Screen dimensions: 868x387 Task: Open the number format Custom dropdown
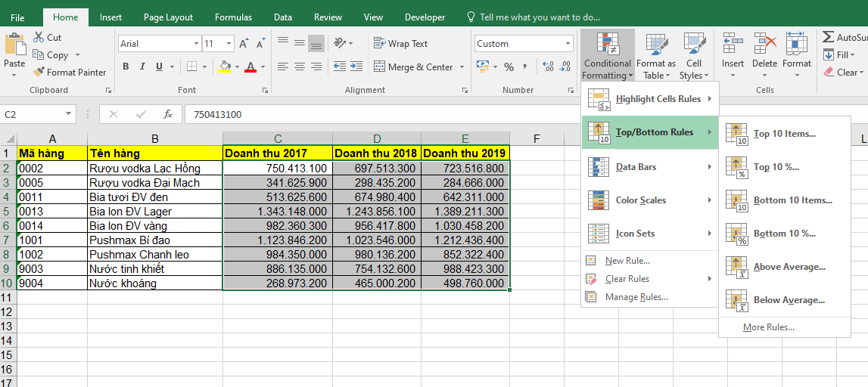[x=568, y=44]
